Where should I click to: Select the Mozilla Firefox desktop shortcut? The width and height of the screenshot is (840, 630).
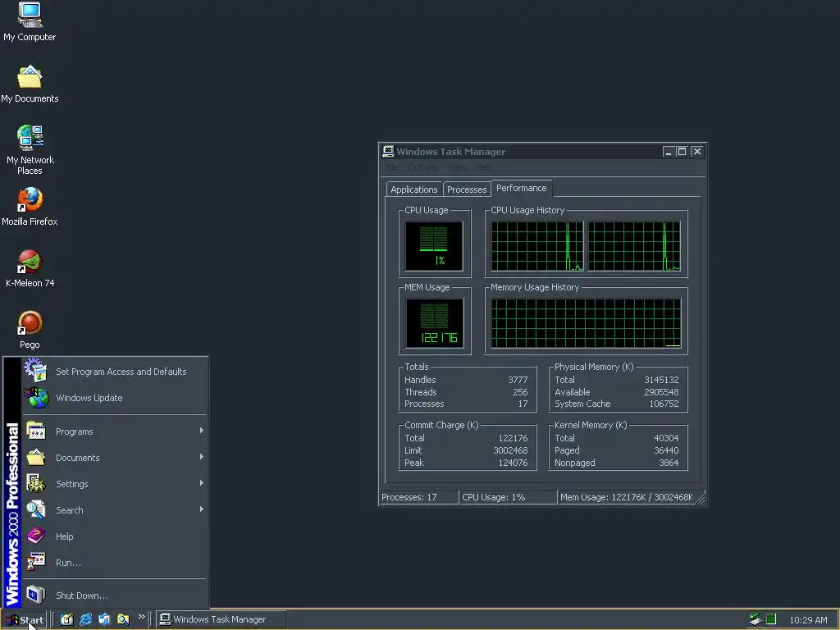pos(30,207)
